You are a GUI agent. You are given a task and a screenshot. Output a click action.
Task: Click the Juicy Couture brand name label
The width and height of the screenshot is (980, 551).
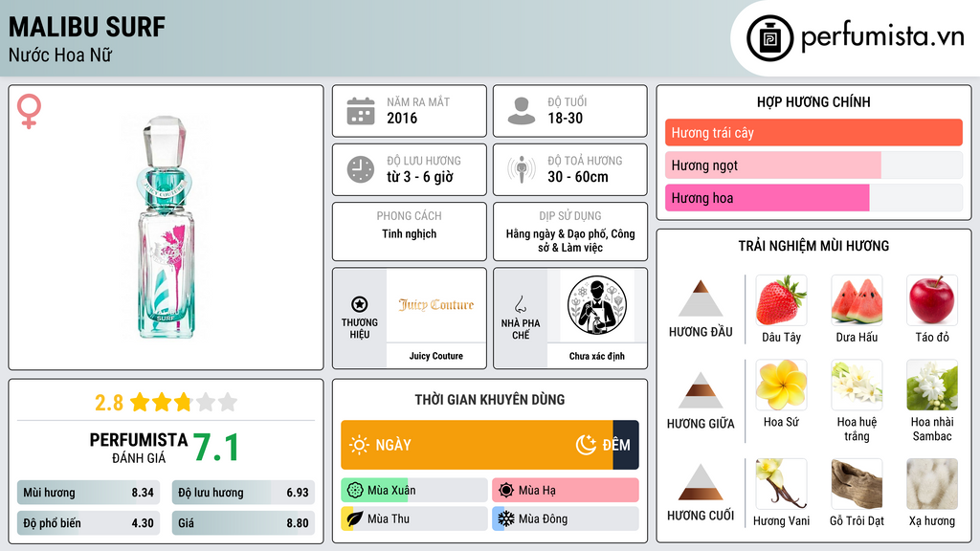[436, 356]
